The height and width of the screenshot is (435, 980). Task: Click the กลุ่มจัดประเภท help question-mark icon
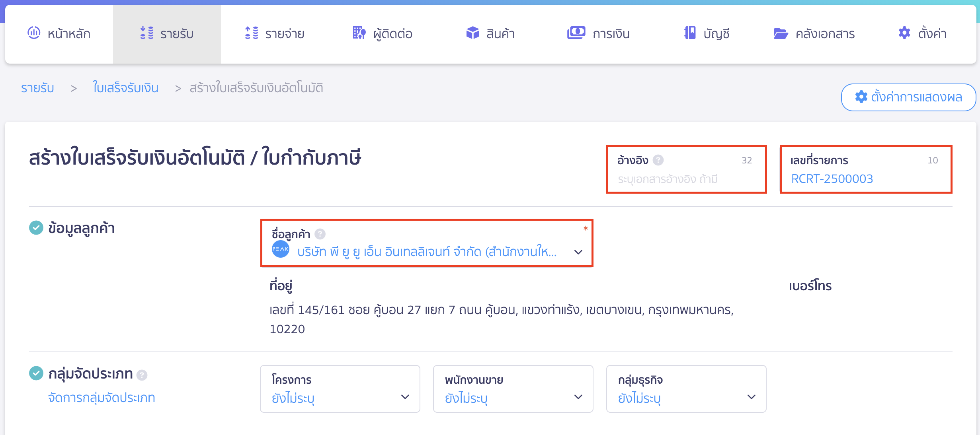click(x=142, y=375)
